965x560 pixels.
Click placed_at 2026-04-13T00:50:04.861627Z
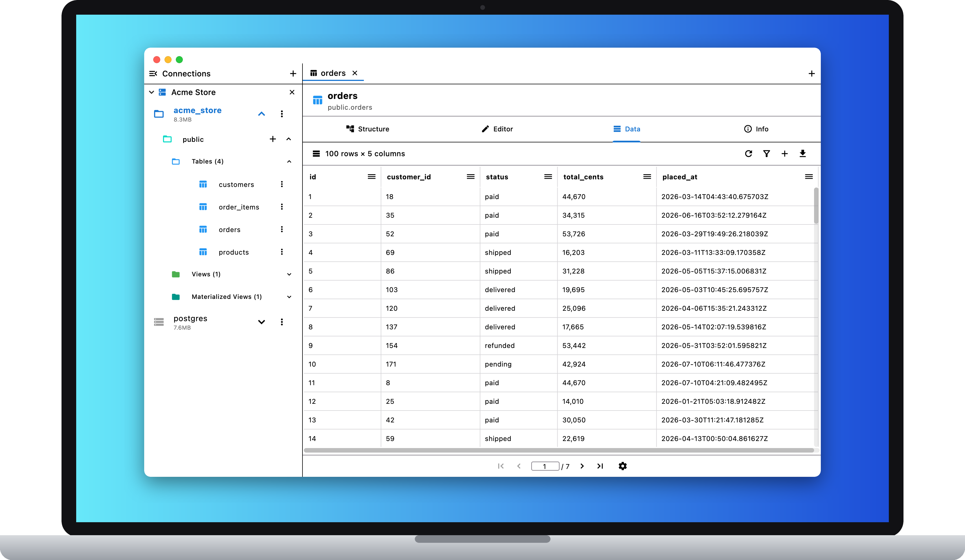click(x=714, y=439)
